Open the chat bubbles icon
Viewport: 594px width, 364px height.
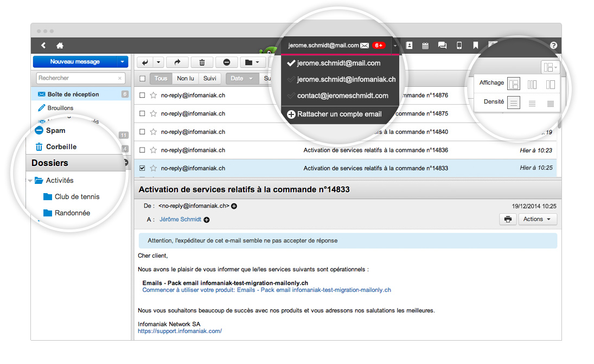click(442, 46)
